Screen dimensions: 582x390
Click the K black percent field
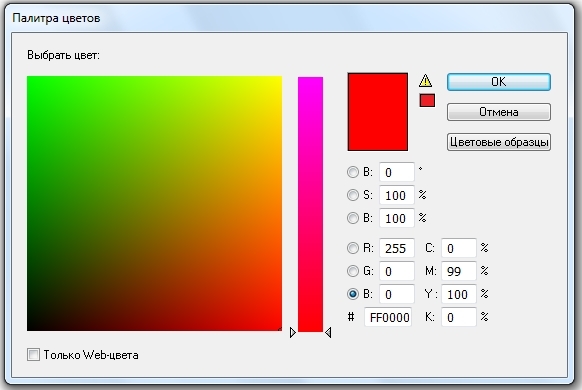coord(459,317)
